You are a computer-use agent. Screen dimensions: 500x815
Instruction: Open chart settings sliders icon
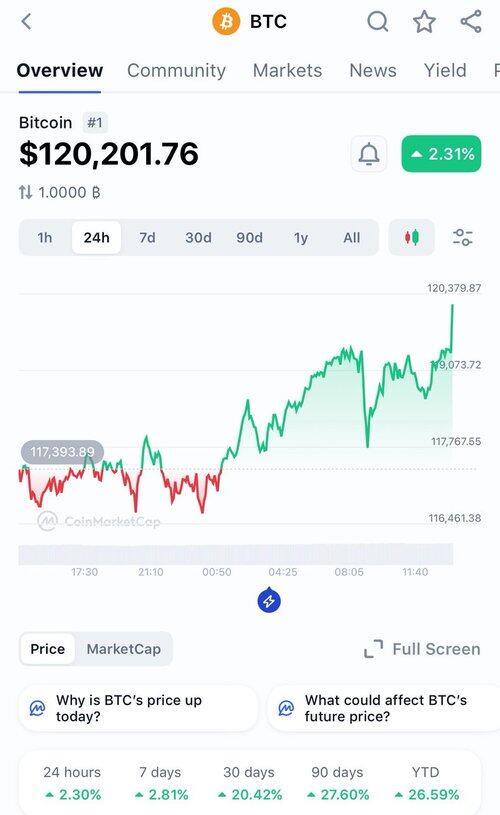click(462, 238)
